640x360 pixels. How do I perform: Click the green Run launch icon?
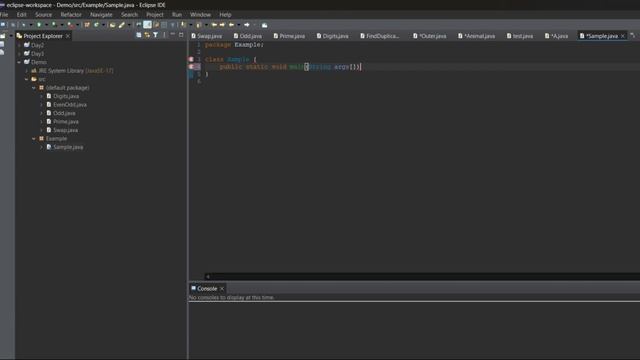[x=39, y=25]
